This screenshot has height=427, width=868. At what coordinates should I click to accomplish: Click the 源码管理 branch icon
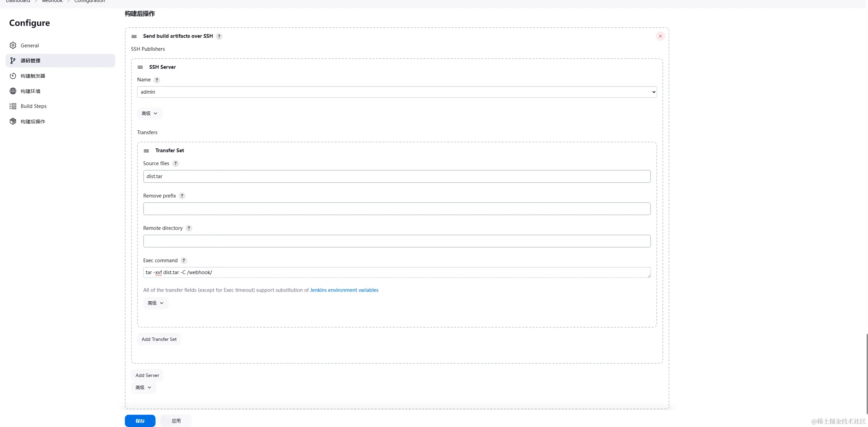coord(13,61)
